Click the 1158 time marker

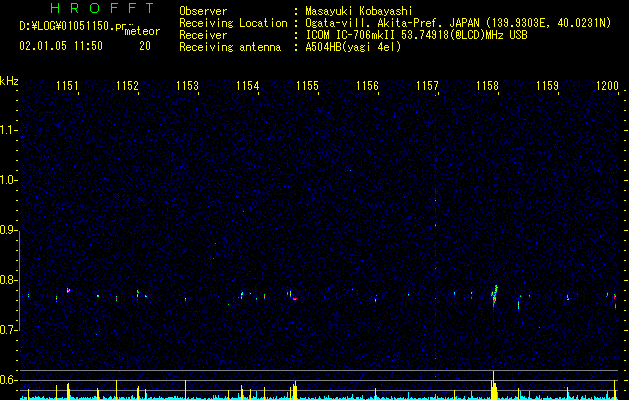click(x=487, y=86)
